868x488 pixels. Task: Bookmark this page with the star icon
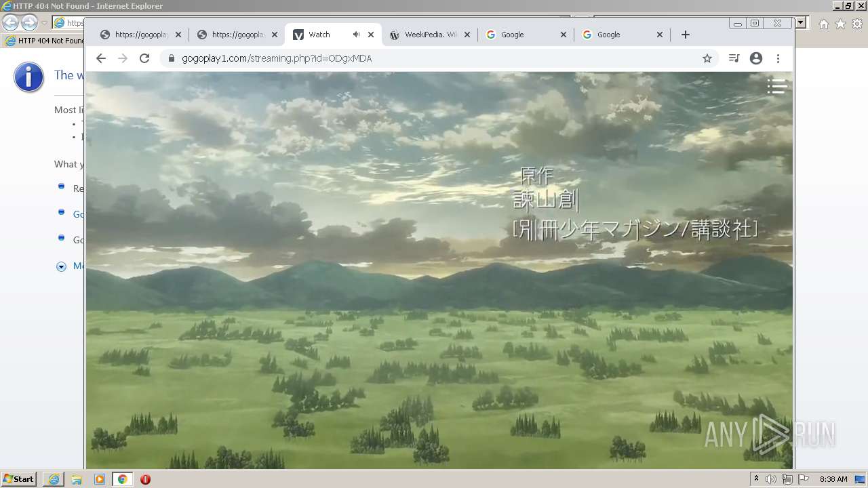pos(707,58)
